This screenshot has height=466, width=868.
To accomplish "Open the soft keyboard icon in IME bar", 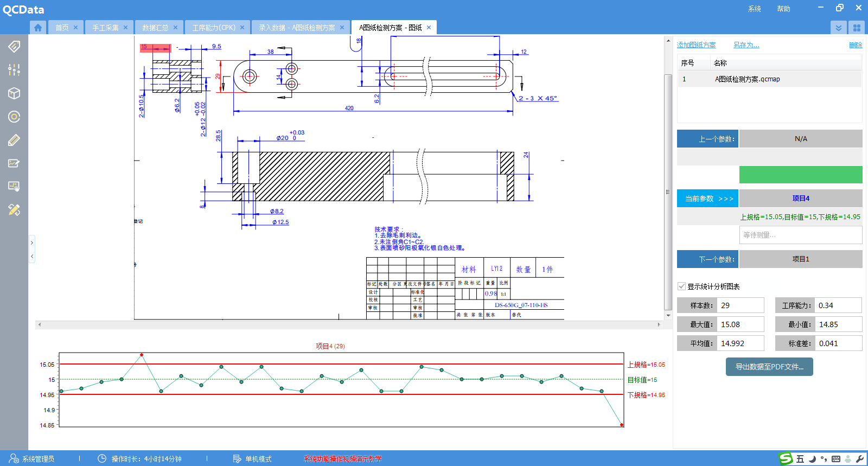I will click(x=836, y=459).
